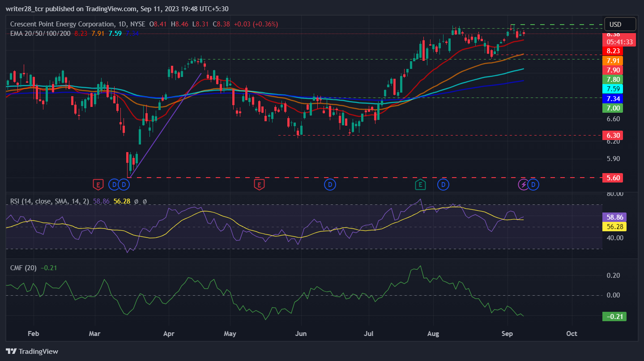The width and height of the screenshot is (644, 361).
Task: Click the purple lightning event marker in September
Action: tap(523, 184)
